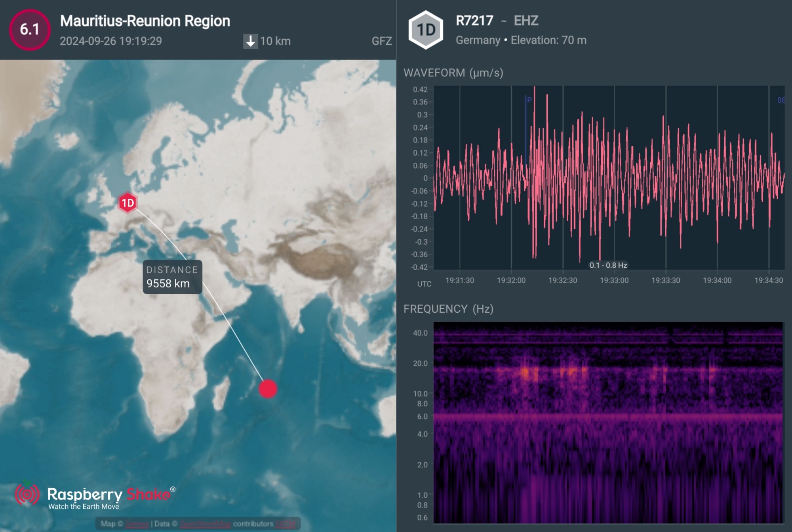This screenshot has height=532, width=792.
Task: Click the WAVEFORM (µm/s) heading
Action: point(453,73)
